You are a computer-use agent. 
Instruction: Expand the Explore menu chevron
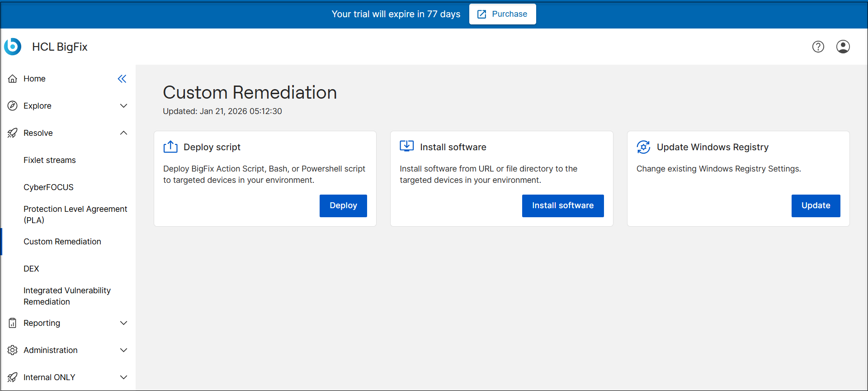pyautogui.click(x=123, y=106)
